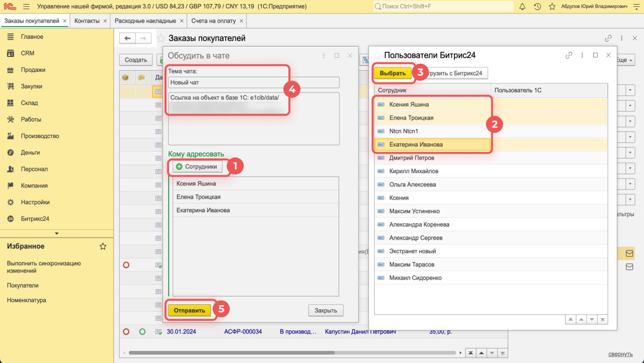
Task: Open the main hamburger menu next to the 1C logo
Action: coord(26,7)
